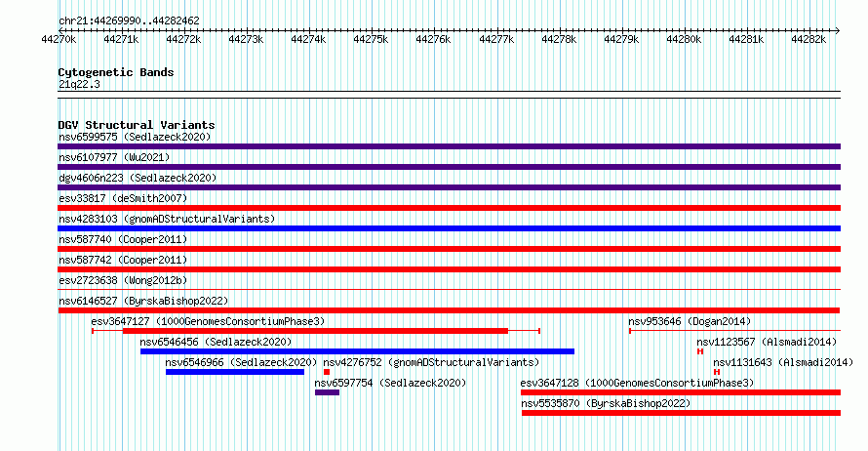Click the 44278k ruler tick label
The width and height of the screenshot is (868, 451).
pos(559,39)
